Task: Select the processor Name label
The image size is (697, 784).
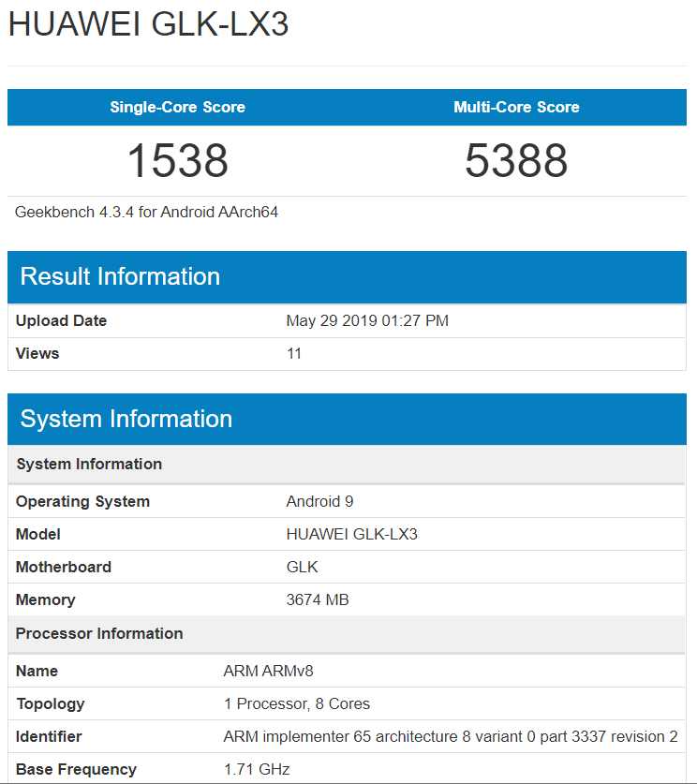Action: pyautogui.click(x=37, y=671)
